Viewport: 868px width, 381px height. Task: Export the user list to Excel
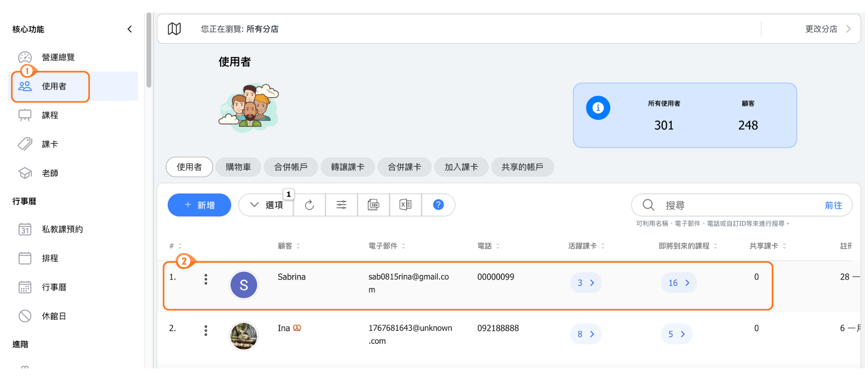point(405,205)
